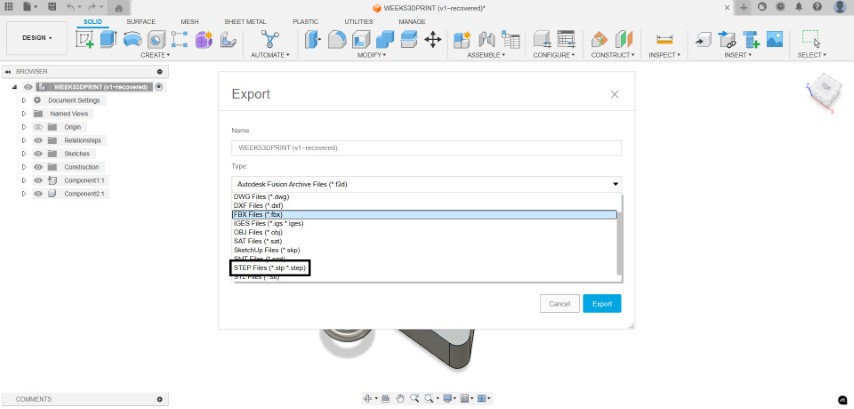Open the Help question mark menu
Viewport: 854px width, 409px height.
(817, 7)
